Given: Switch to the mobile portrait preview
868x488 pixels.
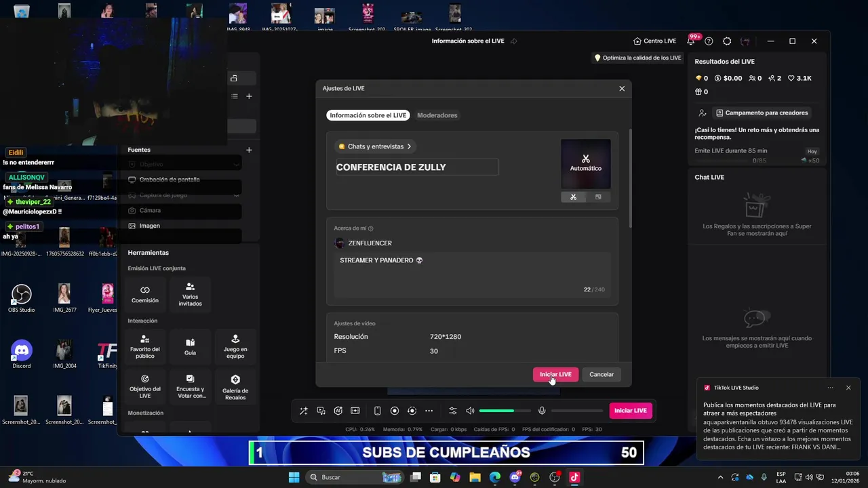Looking at the screenshot, I should point(378,411).
